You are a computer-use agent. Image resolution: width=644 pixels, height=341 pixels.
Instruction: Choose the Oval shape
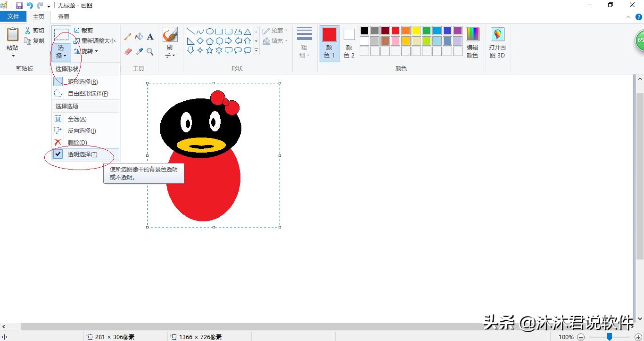tap(210, 32)
